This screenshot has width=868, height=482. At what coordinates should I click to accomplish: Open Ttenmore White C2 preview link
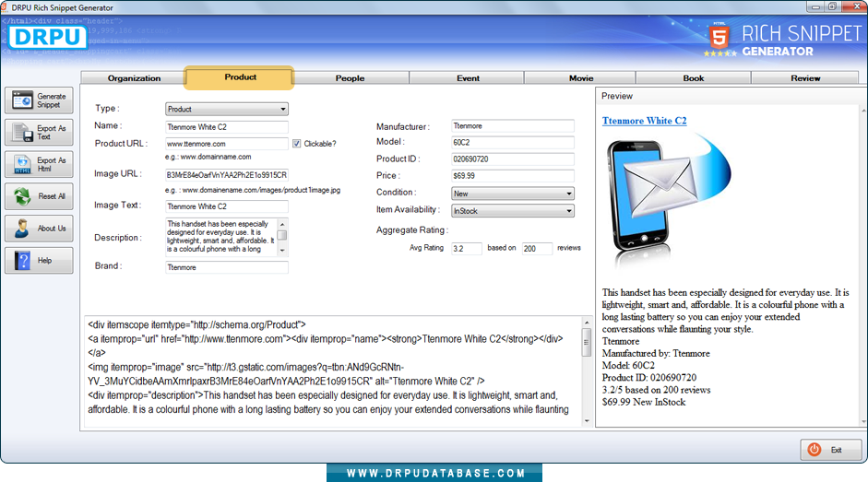(x=644, y=121)
